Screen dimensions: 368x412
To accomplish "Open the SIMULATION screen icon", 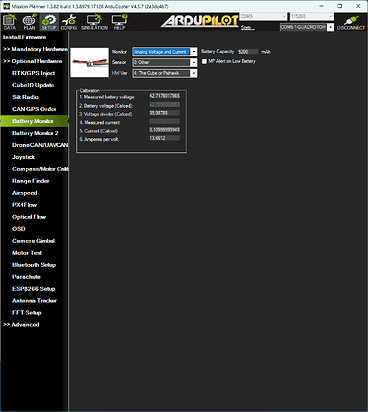I will (x=94, y=22).
